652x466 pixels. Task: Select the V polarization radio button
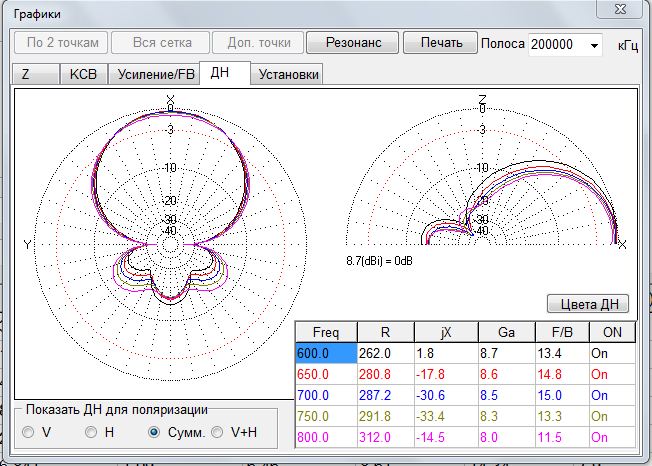pos(28,432)
